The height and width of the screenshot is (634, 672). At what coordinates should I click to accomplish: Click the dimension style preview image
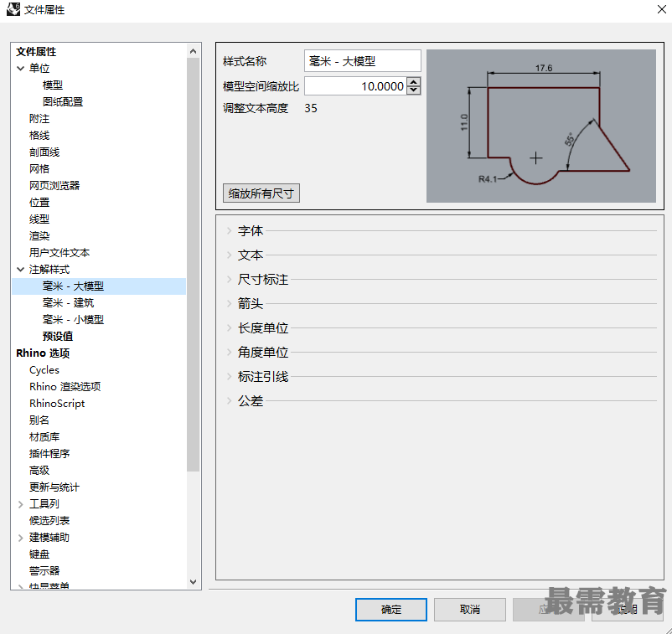540,126
